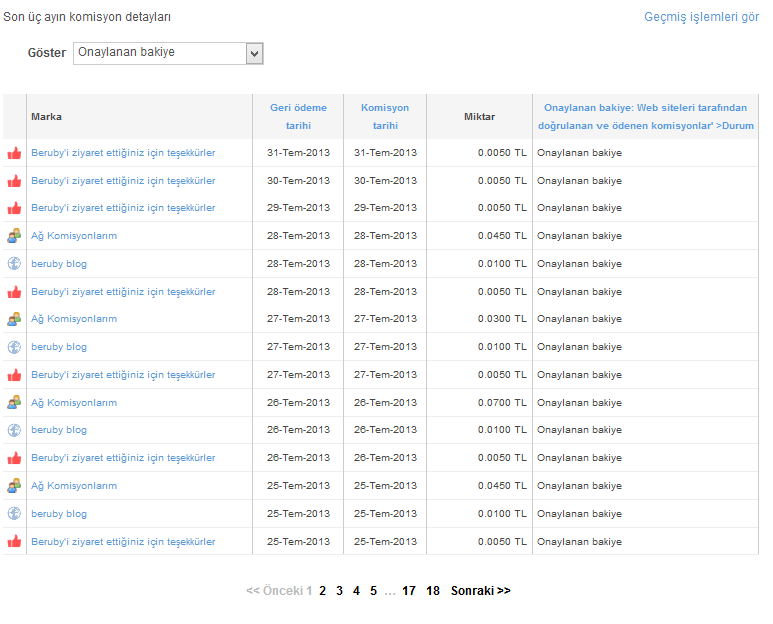Screen dimensions: 773x624
Task: Open Ağ Komisyonlarım link with 0.0450 TL on 25-Tem-2013
Action: [x=74, y=485]
